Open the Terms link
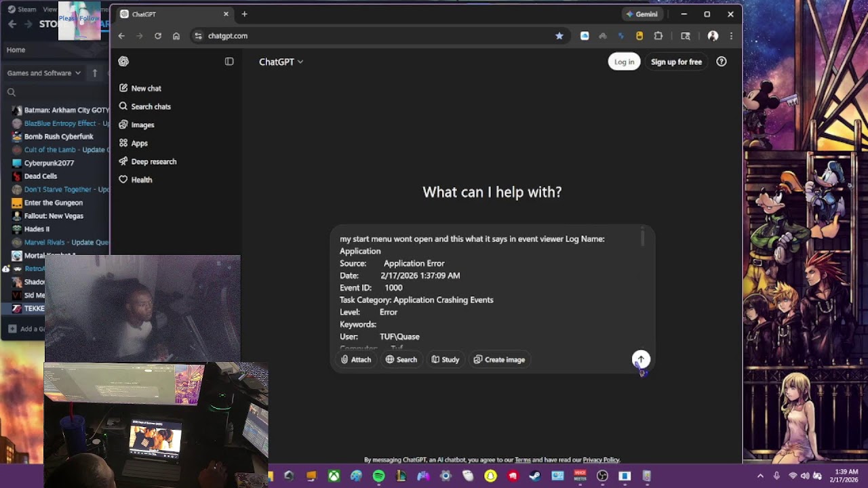This screenshot has width=868, height=488. coord(523,460)
